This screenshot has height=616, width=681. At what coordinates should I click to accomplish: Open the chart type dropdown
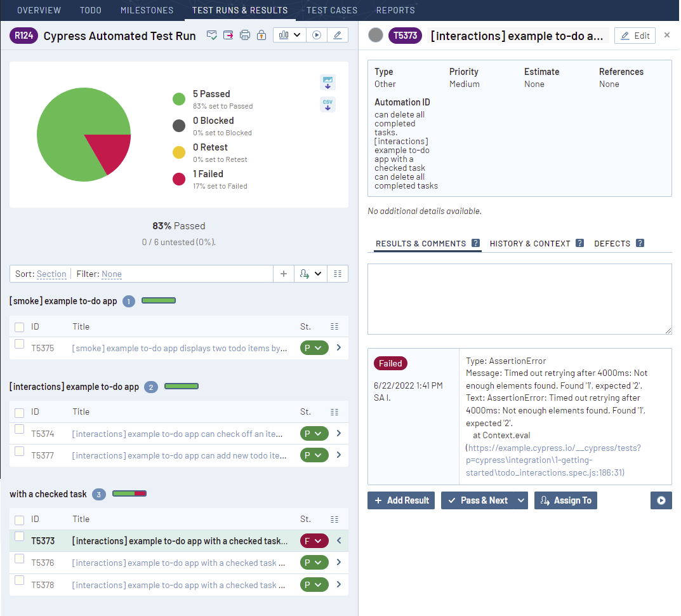tap(298, 35)
